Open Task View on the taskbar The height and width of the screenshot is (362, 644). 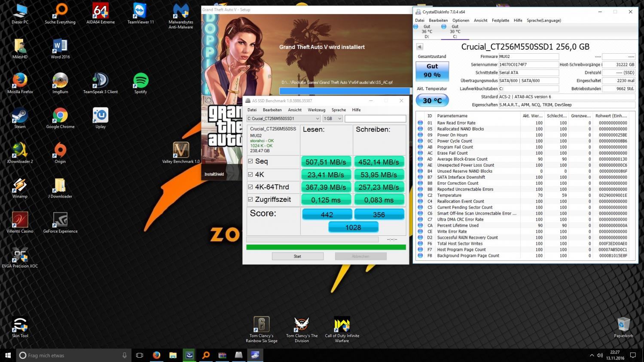[140, 355]
